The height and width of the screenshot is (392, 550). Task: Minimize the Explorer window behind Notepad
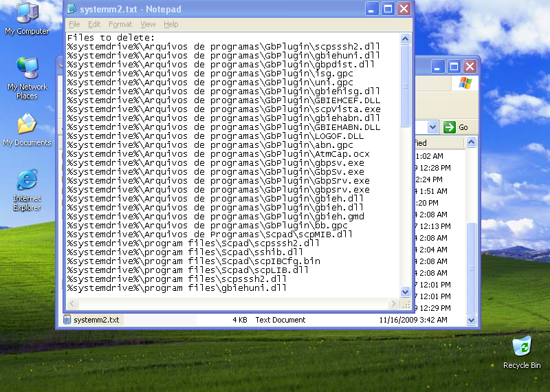coord(438,66)
